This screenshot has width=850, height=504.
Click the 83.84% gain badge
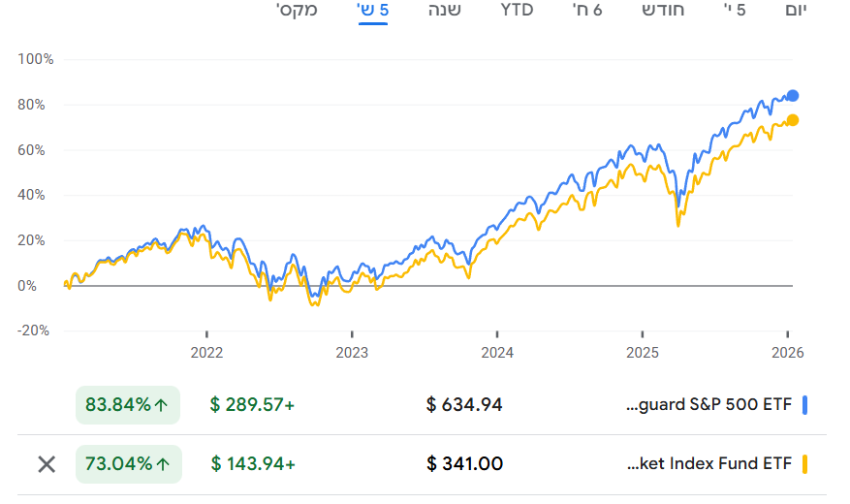(128, 404)
